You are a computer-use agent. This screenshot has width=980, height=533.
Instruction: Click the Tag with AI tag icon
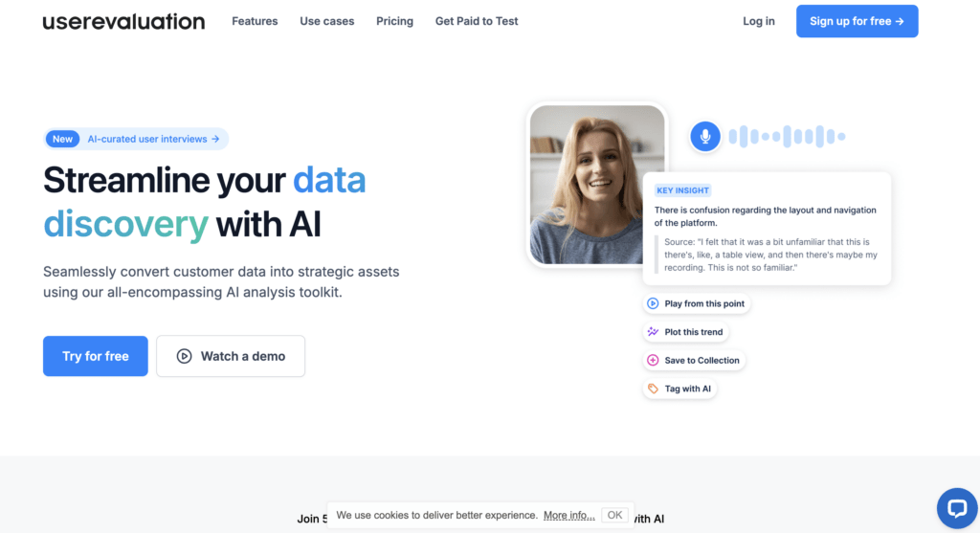653,389
